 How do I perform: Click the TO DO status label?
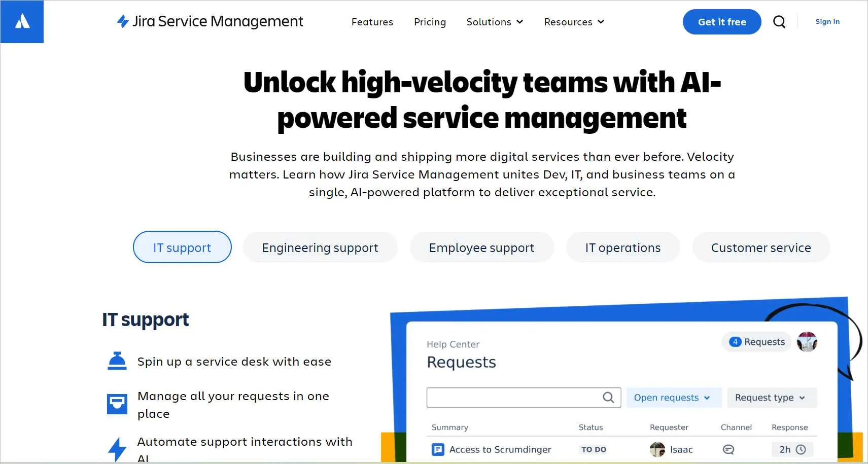[594, 449]
